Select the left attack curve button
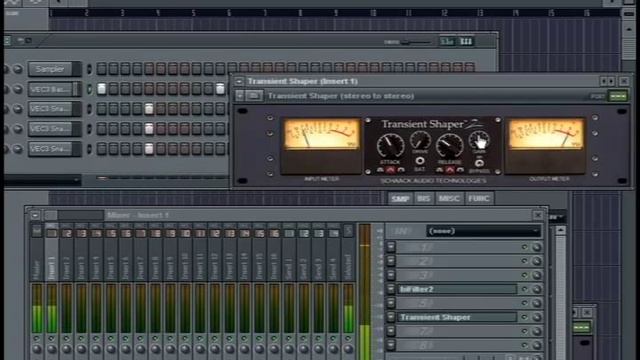The height and width of the screenshot is (360, 640). coord(380,169)
